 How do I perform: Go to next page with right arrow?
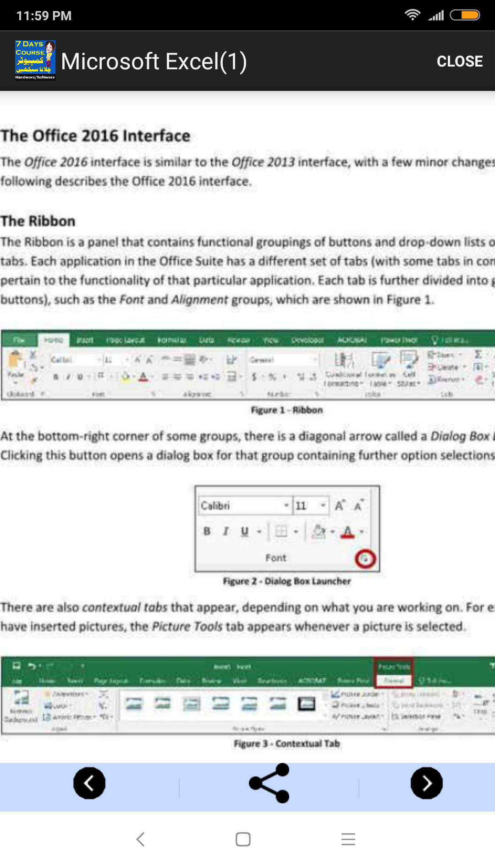point(427,783)
